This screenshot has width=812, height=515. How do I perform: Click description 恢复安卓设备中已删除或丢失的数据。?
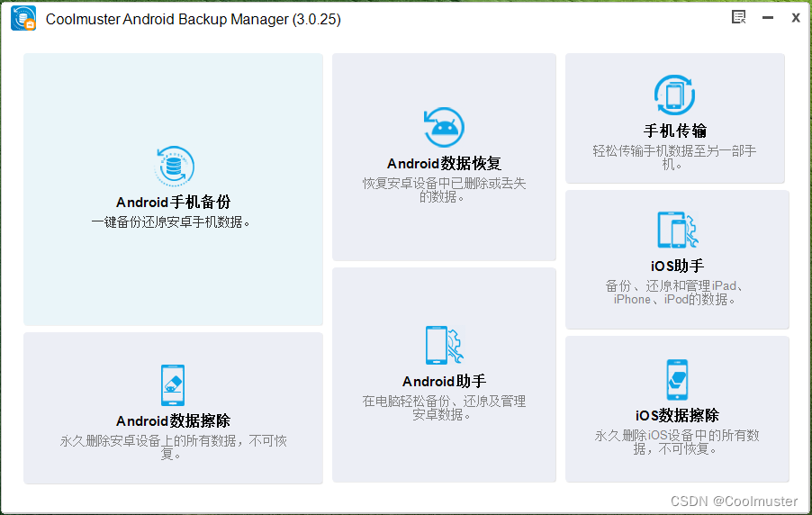[x=444, y=190]
